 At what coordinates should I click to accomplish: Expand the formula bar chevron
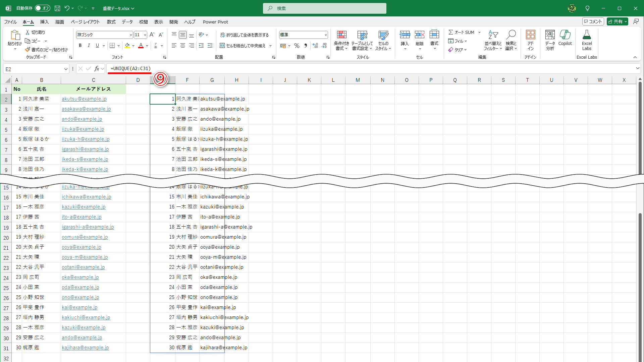pyautogui.click(x=637, y=68)
